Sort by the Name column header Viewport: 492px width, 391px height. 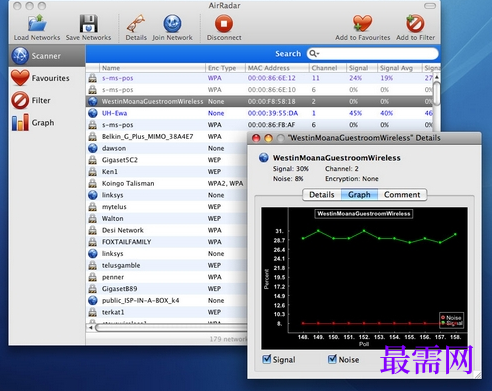click(152, 68)
